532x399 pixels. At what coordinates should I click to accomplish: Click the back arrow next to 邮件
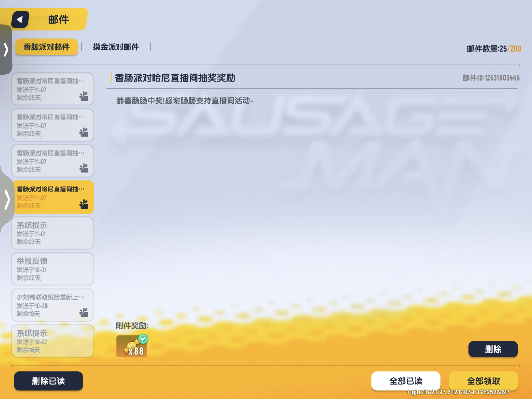[20, 19]
